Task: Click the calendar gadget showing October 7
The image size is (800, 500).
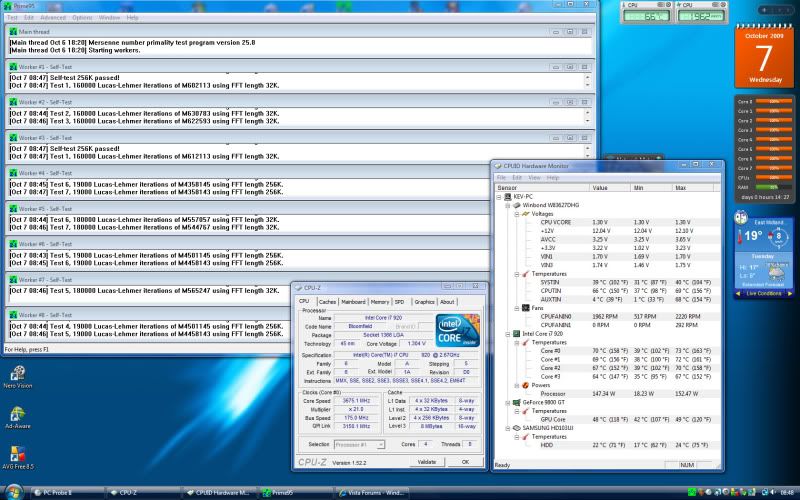Action: (764, 57)
